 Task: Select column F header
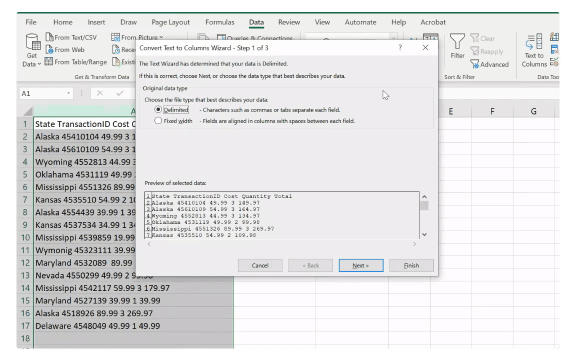(x=492, y=111)
